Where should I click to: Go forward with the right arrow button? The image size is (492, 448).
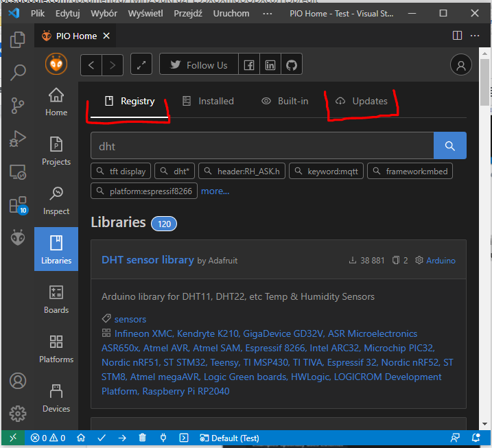tap(113, 65)
